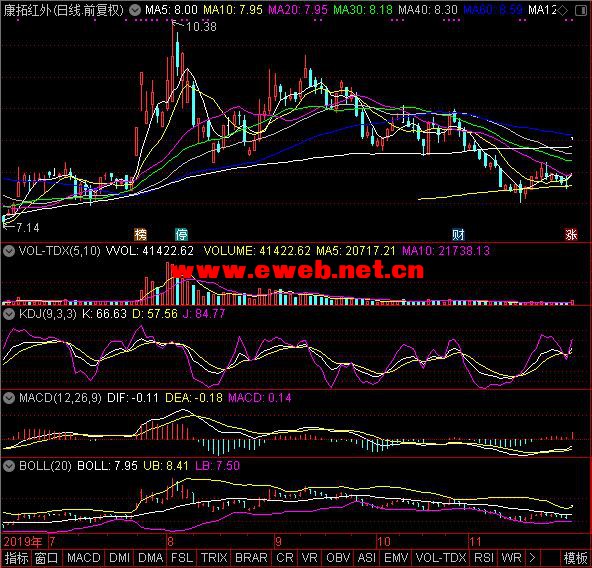
Task: Click the 榜 marker icon on chart
Action: click(x=140, y=235)
